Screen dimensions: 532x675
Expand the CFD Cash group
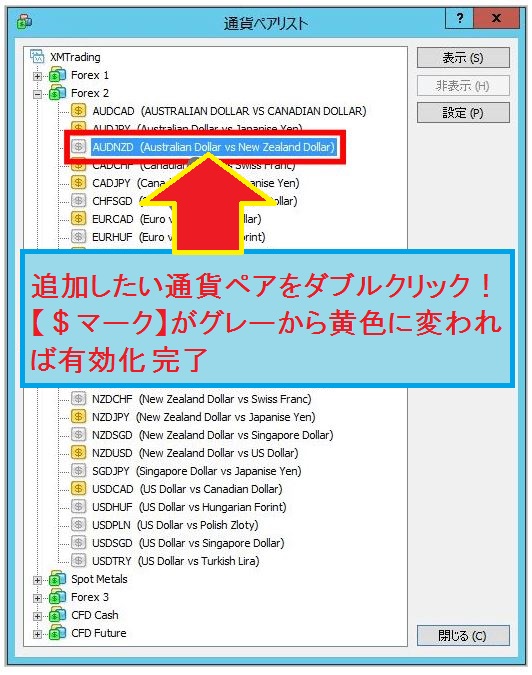[x=37, y=616]
